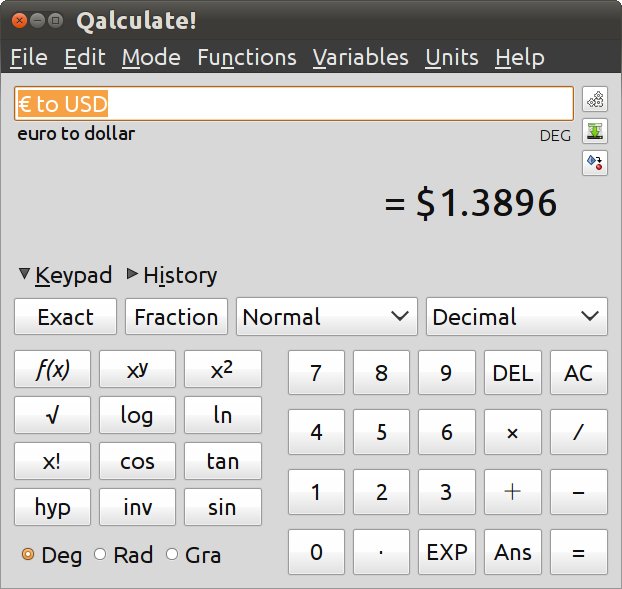Open the File menu
This screenshot has height=589, width=622.
click(29, 58)
